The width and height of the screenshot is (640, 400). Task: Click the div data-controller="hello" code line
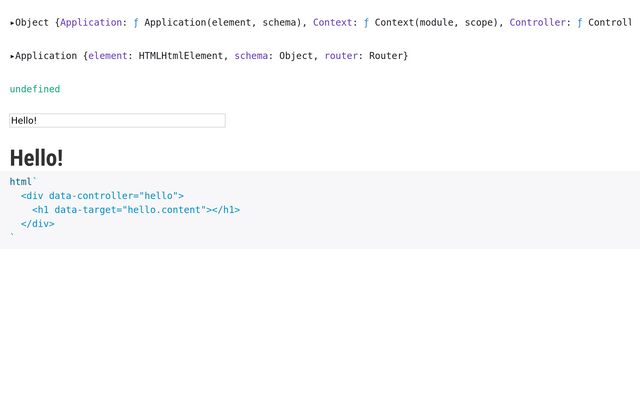pyautogui.click(x=102, y=196)
